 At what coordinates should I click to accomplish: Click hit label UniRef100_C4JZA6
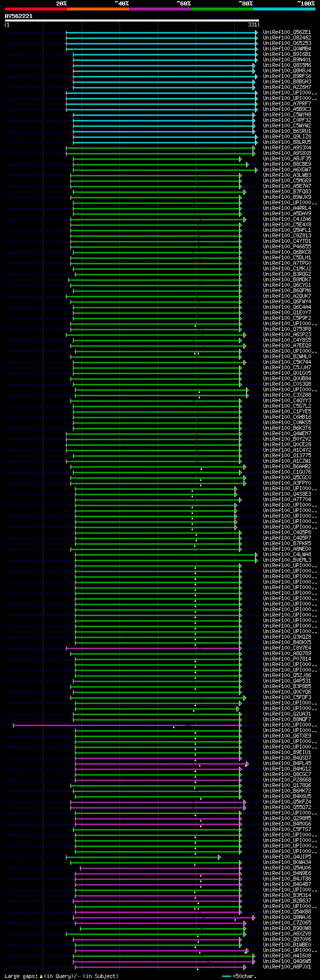click(x=287, y=219)
